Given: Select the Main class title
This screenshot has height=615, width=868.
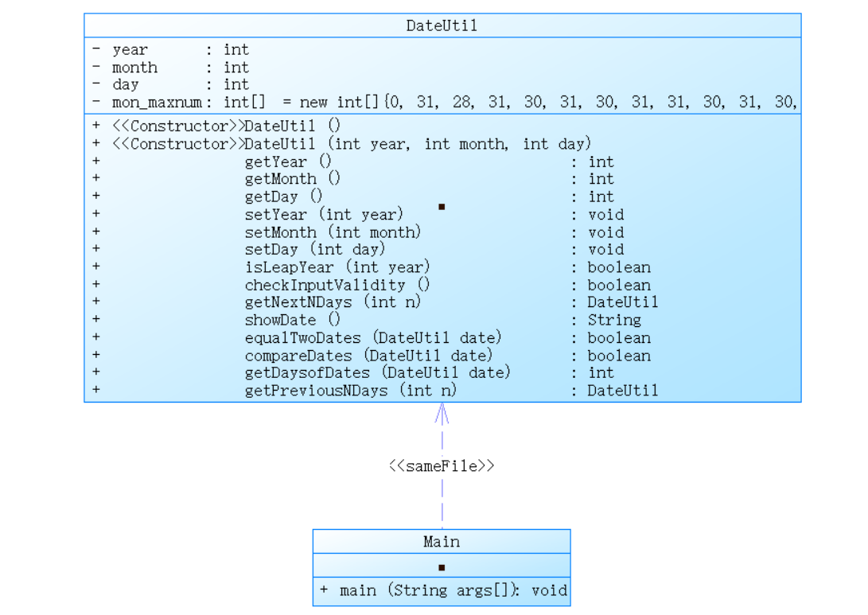Looking at the screenshot, I should pyautogui.click(x=441, y=542).
